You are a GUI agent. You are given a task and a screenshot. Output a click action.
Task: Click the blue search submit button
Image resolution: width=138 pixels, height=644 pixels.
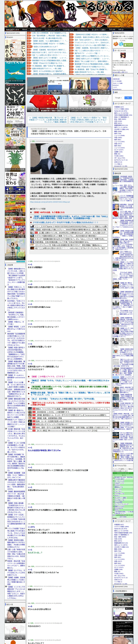pyautogui.click(x=128, y=98)
